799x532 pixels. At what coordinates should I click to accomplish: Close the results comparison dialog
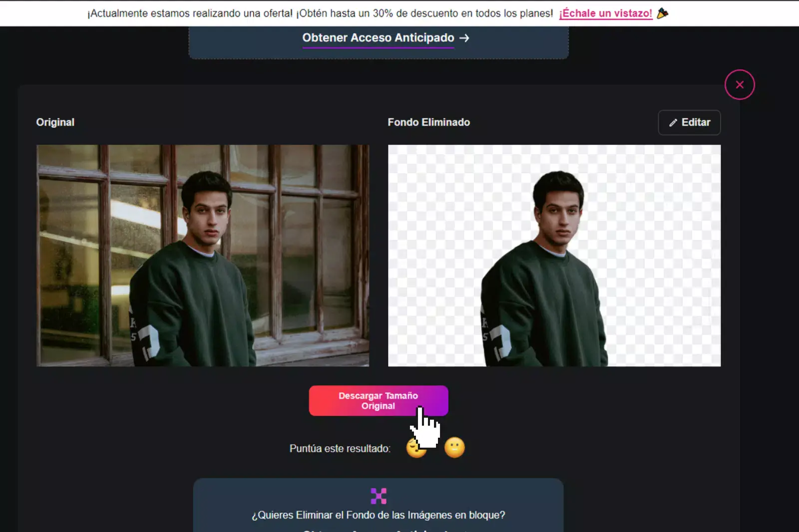point(740,84)
